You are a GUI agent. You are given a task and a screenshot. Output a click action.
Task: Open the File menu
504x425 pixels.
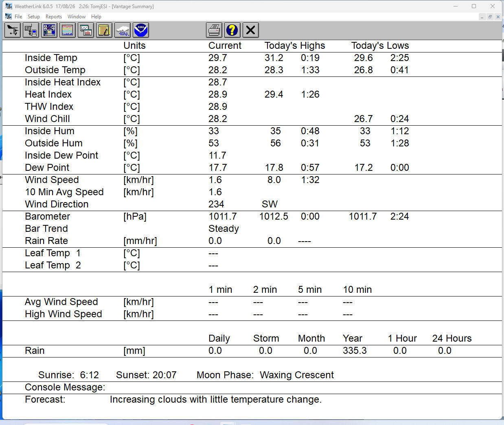18,17
